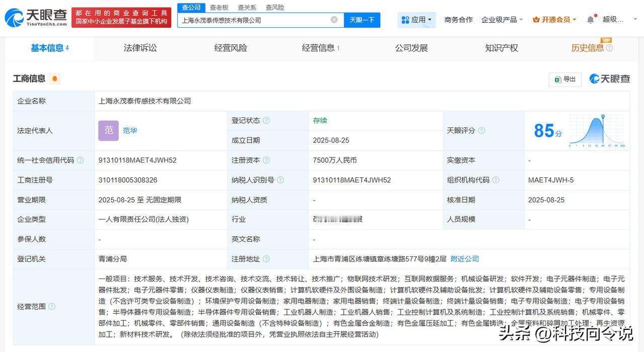The height and width of the screenshot is (352, 644).
Task: Click 7500万人民币 registered capital value
Action: pyautogui.click(x=335, y=160)
